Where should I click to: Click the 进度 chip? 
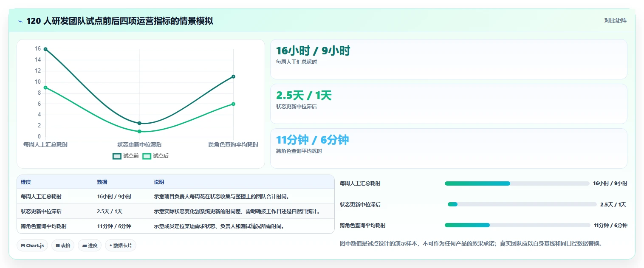point(90,245)
